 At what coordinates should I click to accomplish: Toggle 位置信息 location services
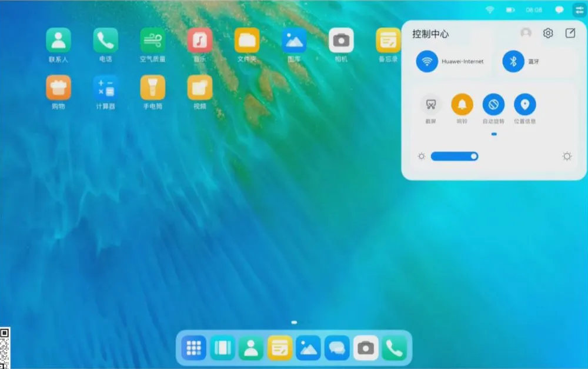point(525,104)
